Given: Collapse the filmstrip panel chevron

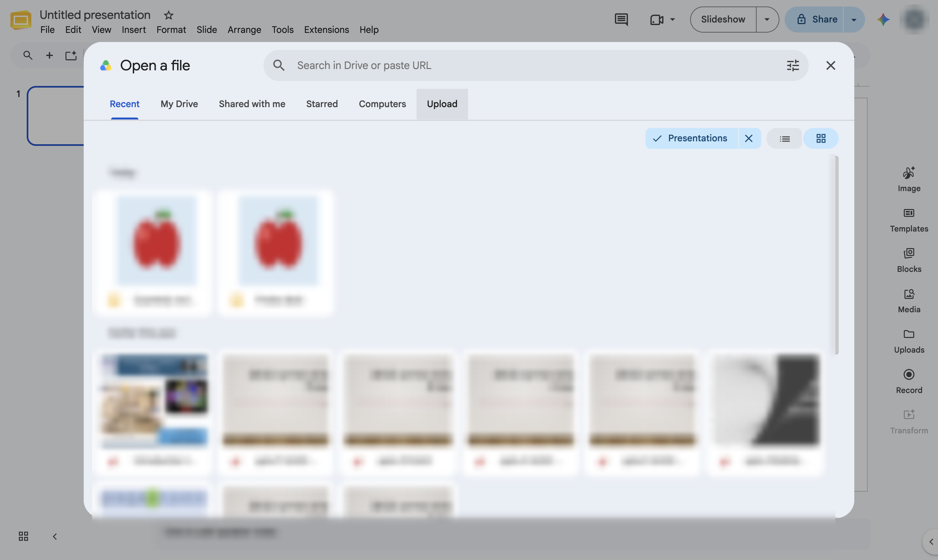Looking at the screenshot, I should pyautogui.click(x=55, y=536).
